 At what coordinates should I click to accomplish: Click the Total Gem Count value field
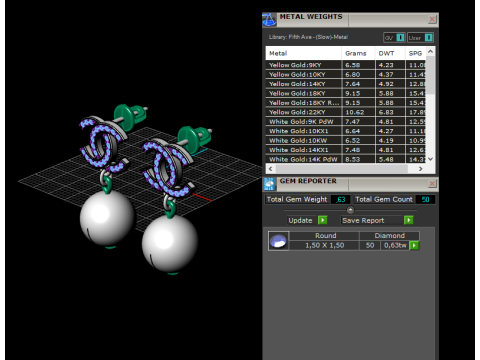pos(425,199)
